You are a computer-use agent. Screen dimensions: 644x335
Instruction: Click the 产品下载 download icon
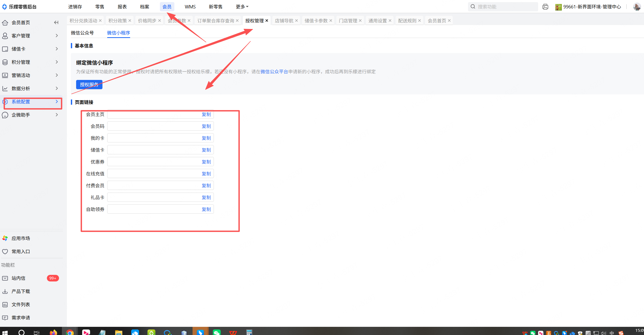tap(5, 291)
